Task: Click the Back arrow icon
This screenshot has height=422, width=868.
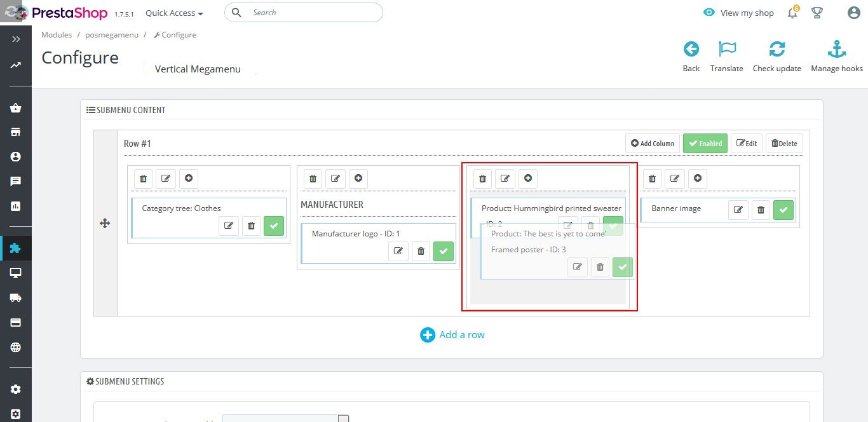Action: (691, 50)
